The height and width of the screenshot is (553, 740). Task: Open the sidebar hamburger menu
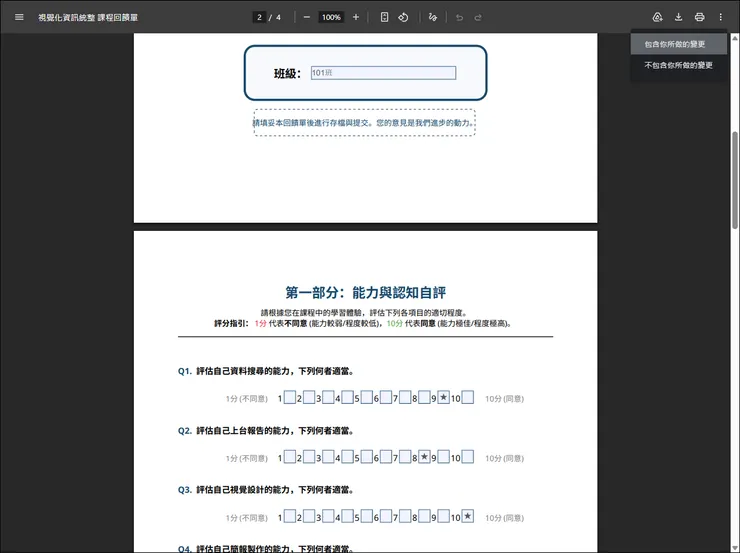(x=19, y=17)
